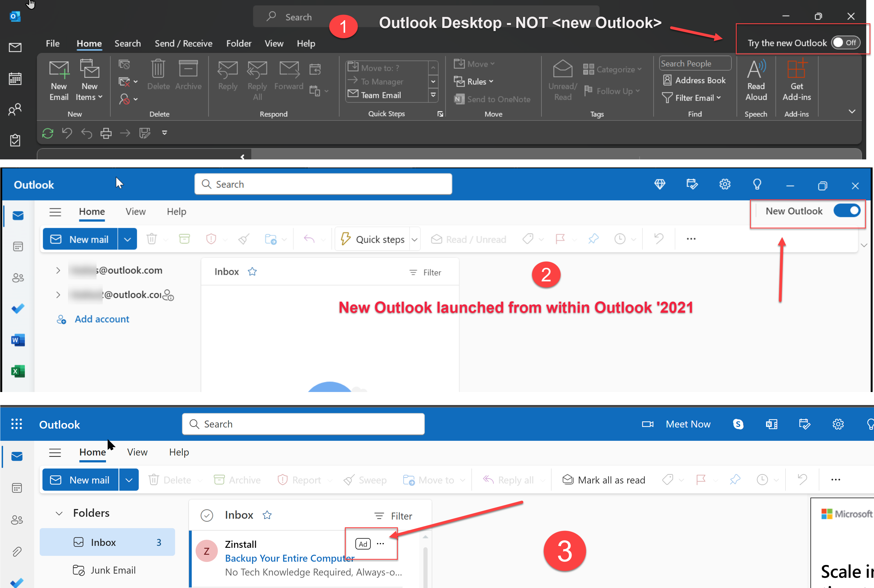Open Get Add-ins in the ribbon
The height and width of the screenshot is (588, 874).
(796, 80)
